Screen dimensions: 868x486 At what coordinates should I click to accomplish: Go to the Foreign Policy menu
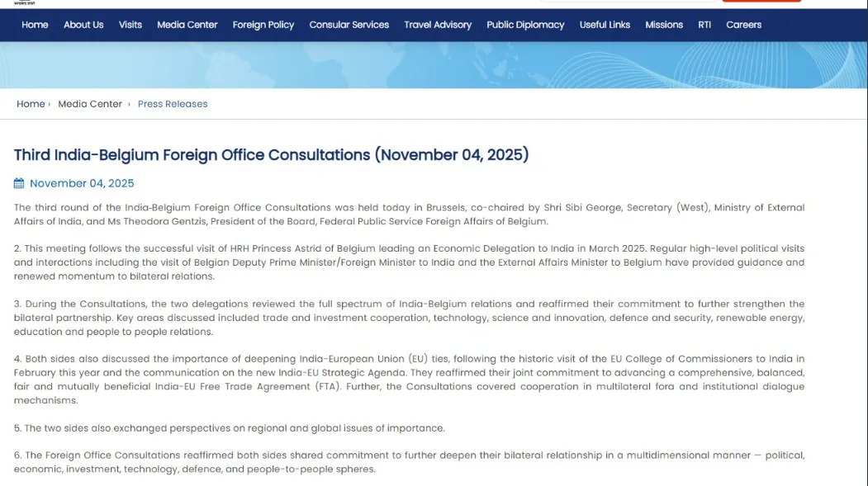click(263, 25)
